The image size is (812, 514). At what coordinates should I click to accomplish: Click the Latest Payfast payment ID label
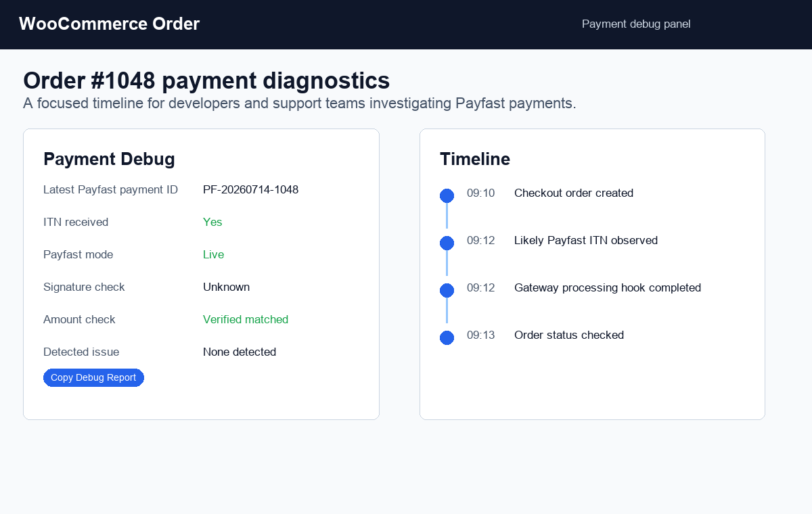click(110, 190)
